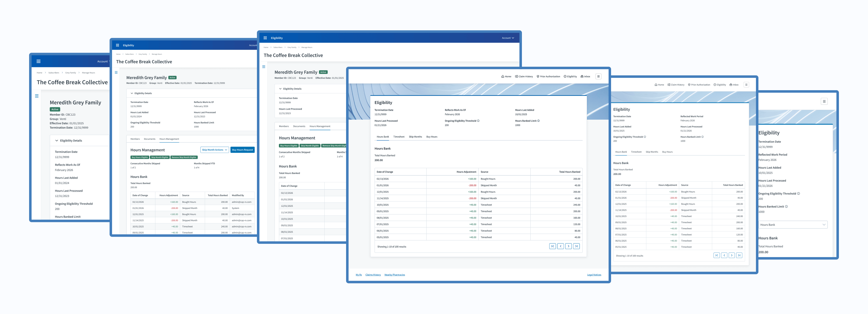The image size is (868, 314).
Task: Click the info icon next to Hours Banked Limit in the widest Eligibility panel
Action: [x=538, y=121]
